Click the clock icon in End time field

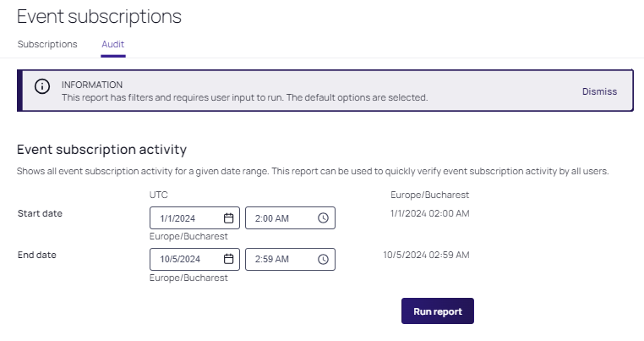coord(323,259)
